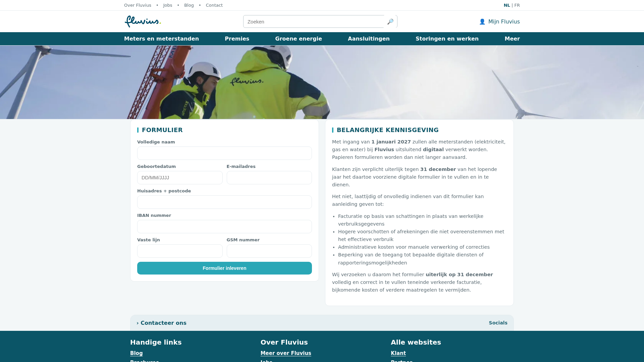Screen dimensions: 644x362
Task: Open the Jobs link in top bar
Action: pos(168,5)
